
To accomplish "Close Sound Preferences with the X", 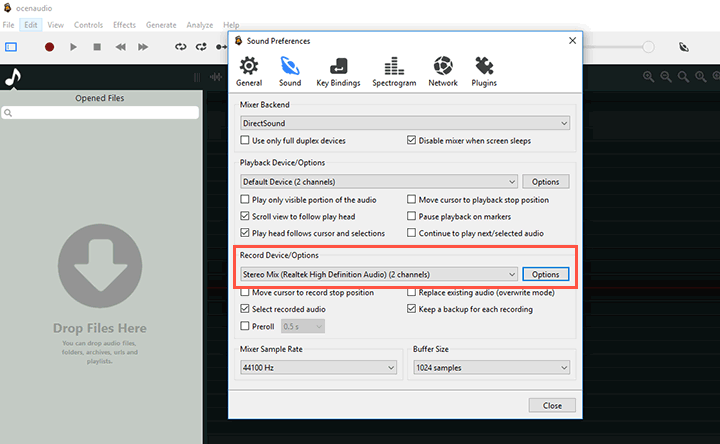I will [x=572, y=40].
